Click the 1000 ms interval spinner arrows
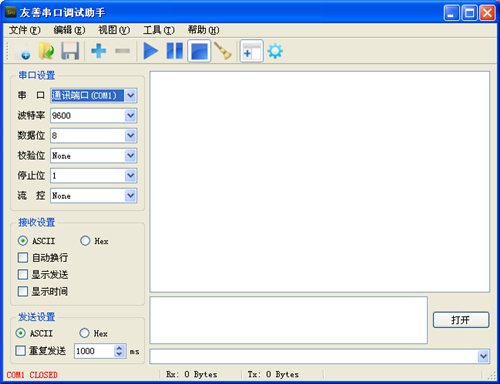This screenshot has width=500, height=384. tap(119, 351)
